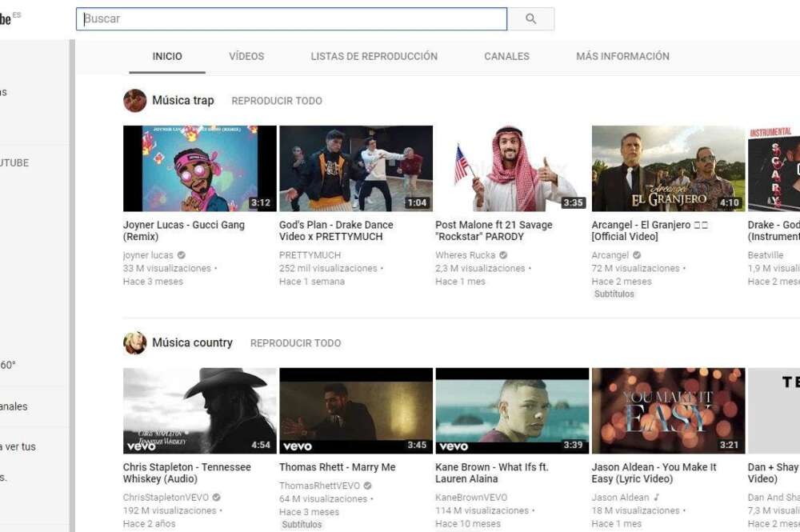Click '114 M visualizaciones' text
The image size is (800, 532).
[x=482, y=510]
